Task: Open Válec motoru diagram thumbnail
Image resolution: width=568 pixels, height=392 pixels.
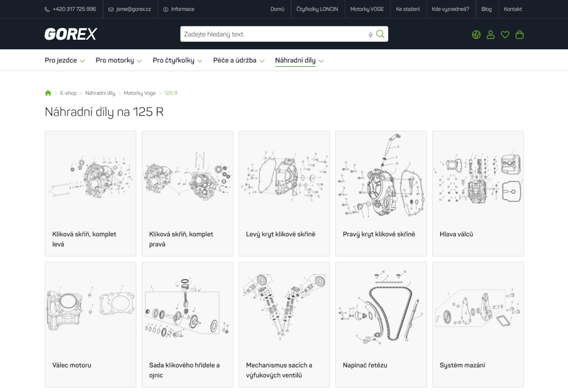Action: pyautogui.click(x=91, y=307)
